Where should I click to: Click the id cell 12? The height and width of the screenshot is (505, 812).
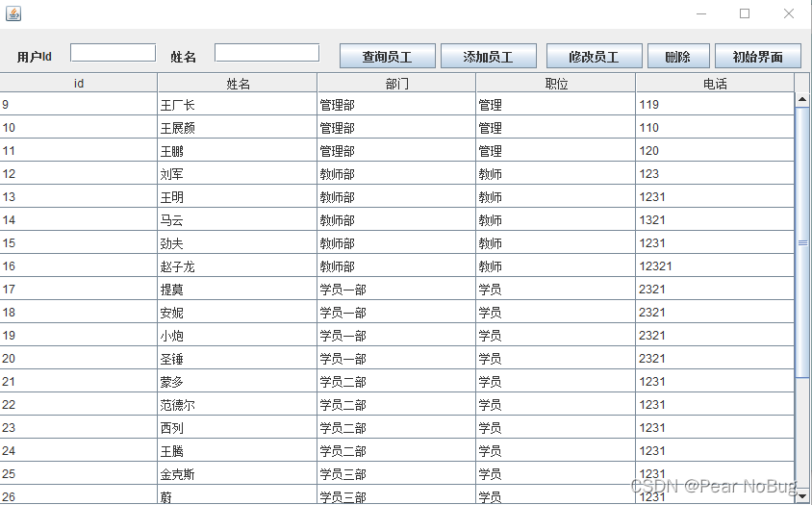click(78, 173)
